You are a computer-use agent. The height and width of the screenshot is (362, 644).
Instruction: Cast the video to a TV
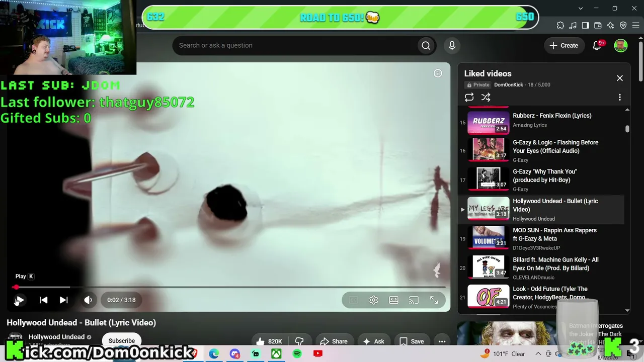click(414, 300)
